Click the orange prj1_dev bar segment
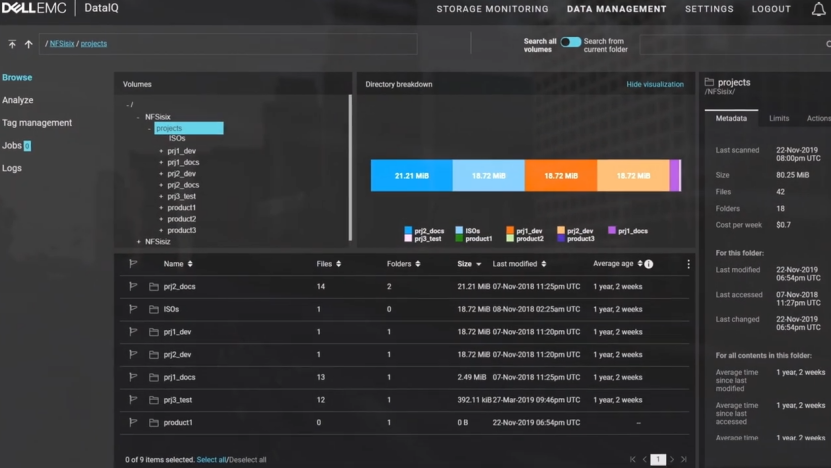 (x=560, y=175)
